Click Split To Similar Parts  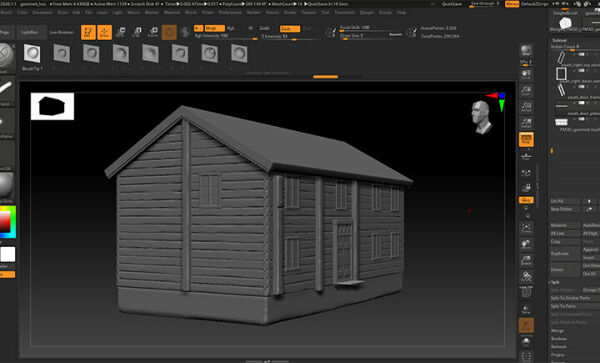(x=575, y=298)
